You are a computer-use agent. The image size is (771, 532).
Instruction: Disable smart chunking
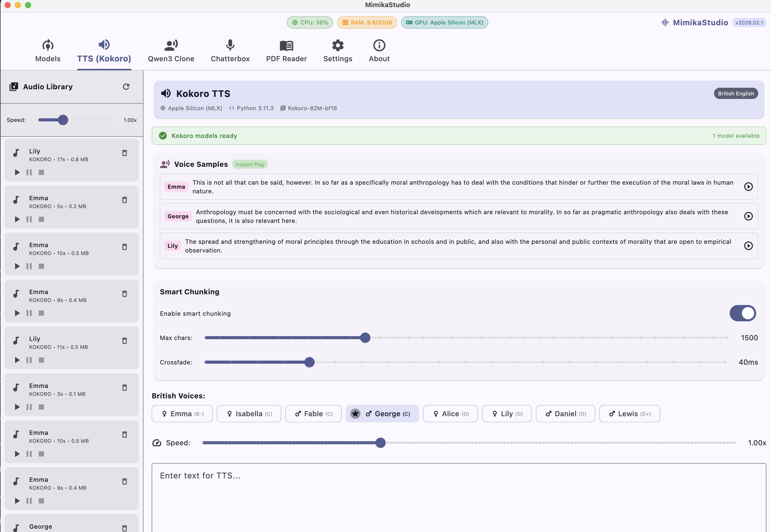pos(743,313)
